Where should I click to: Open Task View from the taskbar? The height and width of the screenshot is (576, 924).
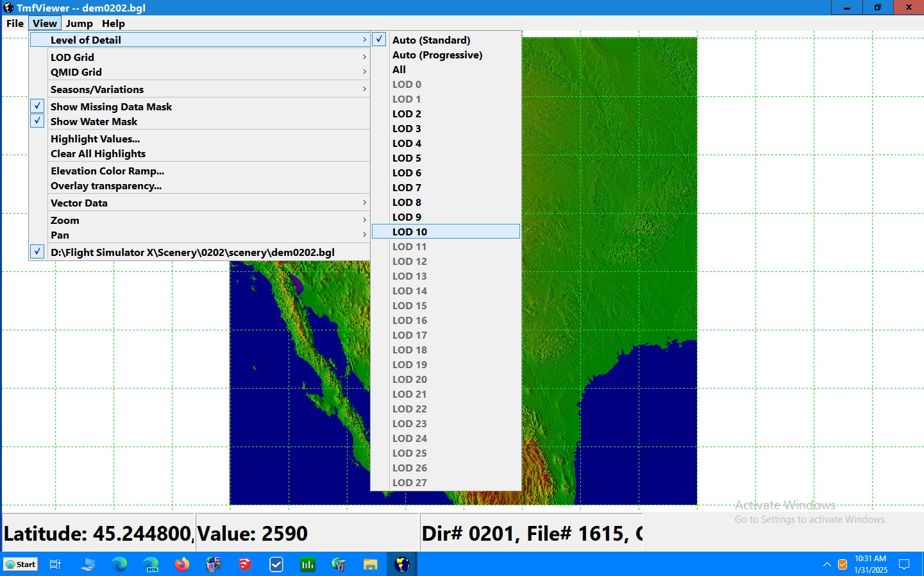(x=55, y=564)
